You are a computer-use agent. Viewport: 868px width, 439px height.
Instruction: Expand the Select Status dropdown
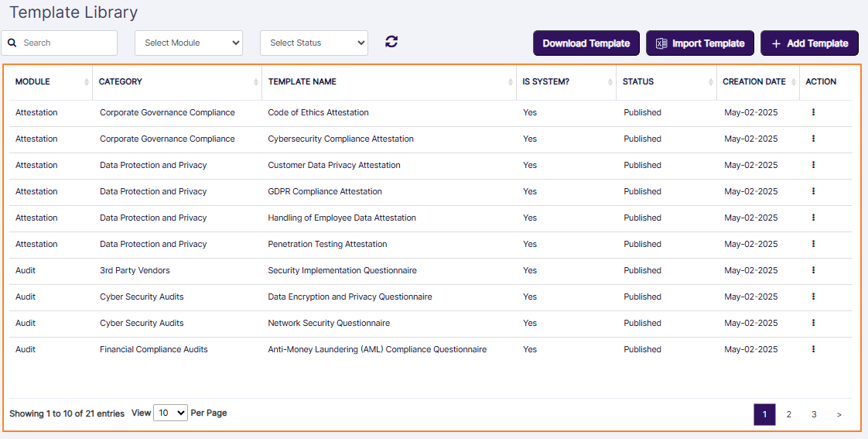coord(314,43)
